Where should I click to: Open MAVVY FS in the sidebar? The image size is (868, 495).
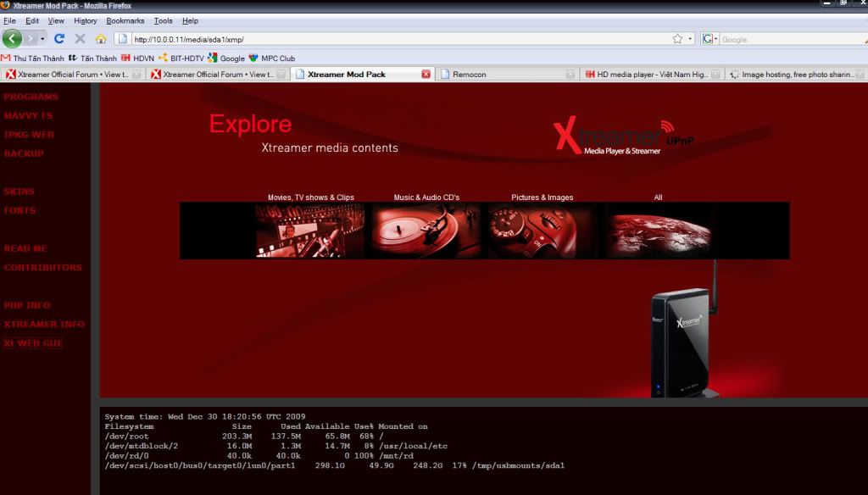click(28, 116)
